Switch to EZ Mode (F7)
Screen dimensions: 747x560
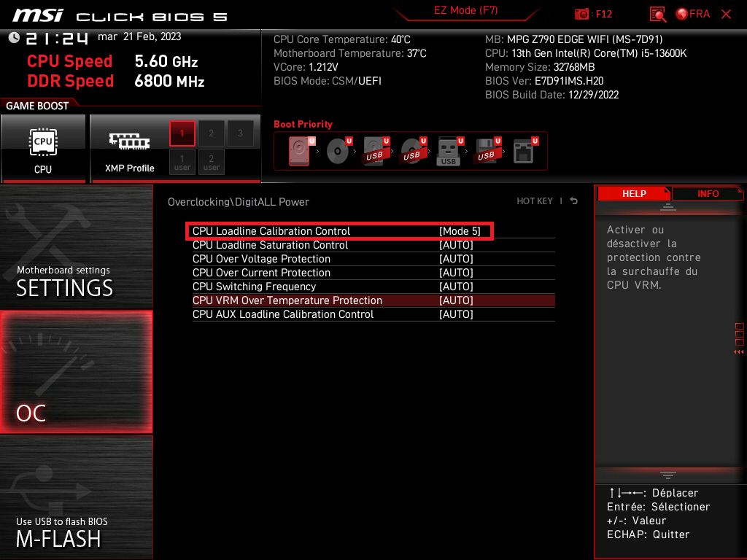pos(465,10)
